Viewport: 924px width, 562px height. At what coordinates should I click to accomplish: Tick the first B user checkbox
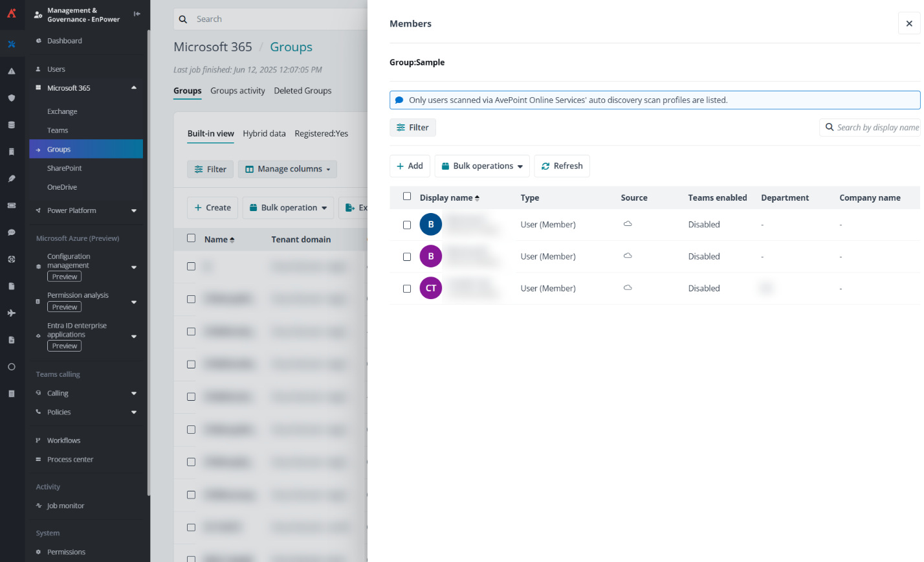point(407,225)
